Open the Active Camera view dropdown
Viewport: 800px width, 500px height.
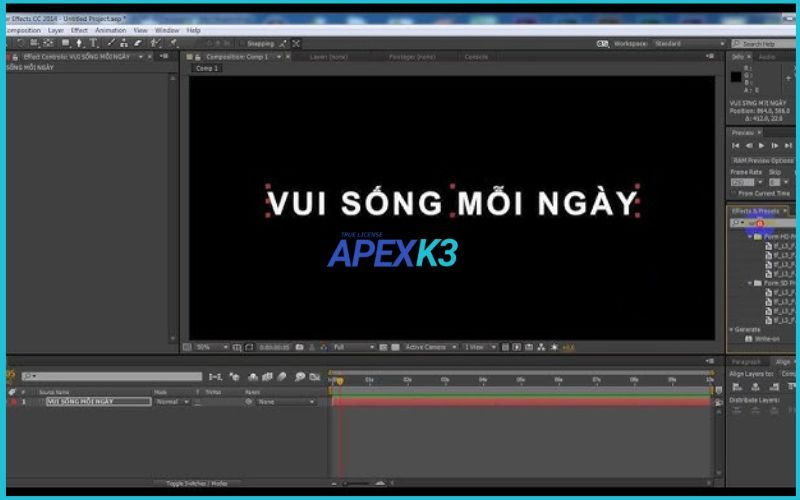pos(428,347)
